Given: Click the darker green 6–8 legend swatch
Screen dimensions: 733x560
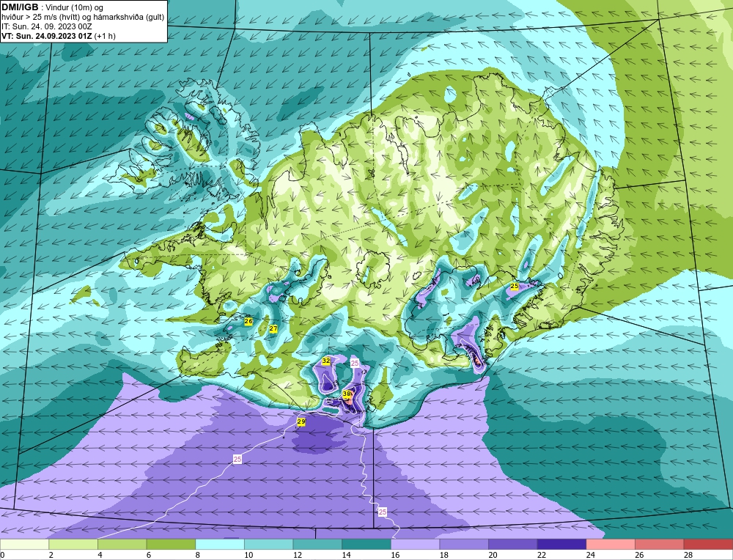Looking at the screenshot, I should click(171, 545).
